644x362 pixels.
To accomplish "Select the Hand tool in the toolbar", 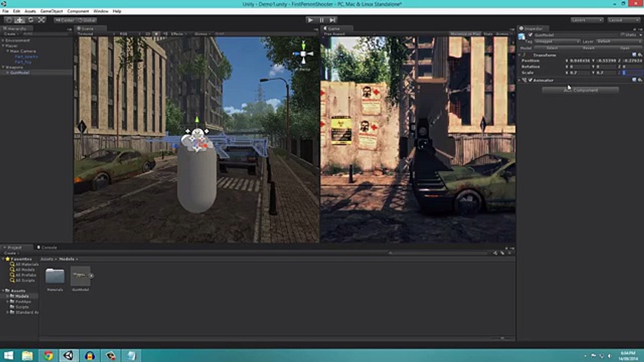I will (9, 20).
